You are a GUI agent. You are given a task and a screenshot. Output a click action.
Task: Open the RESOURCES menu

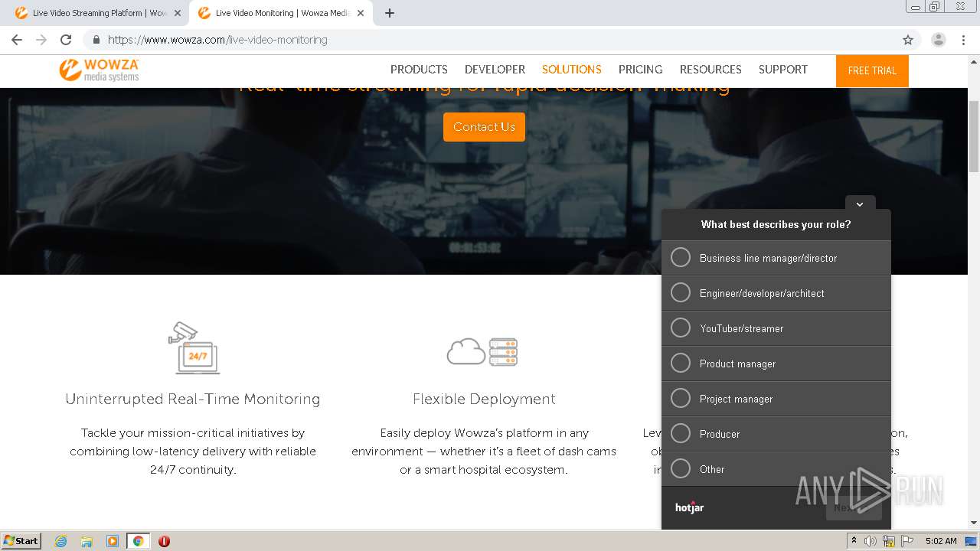[x=710, y=70]
